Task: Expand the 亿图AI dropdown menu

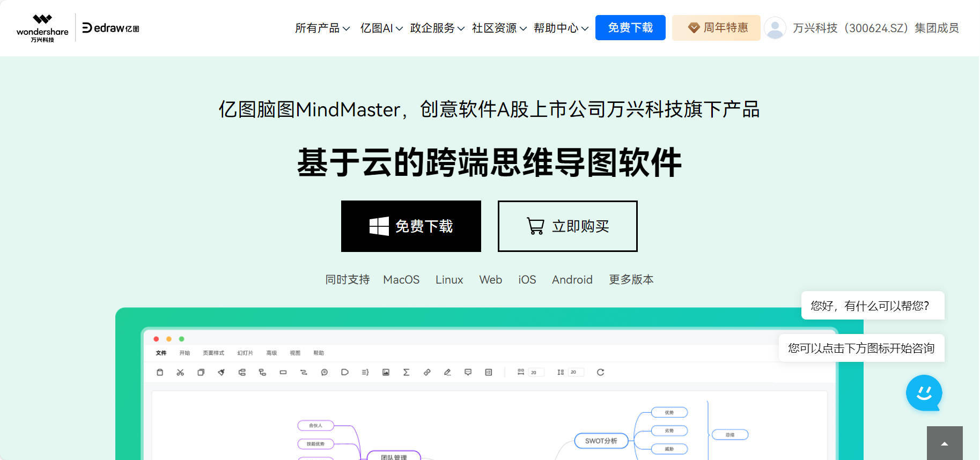Action: [x=381, y=28]
